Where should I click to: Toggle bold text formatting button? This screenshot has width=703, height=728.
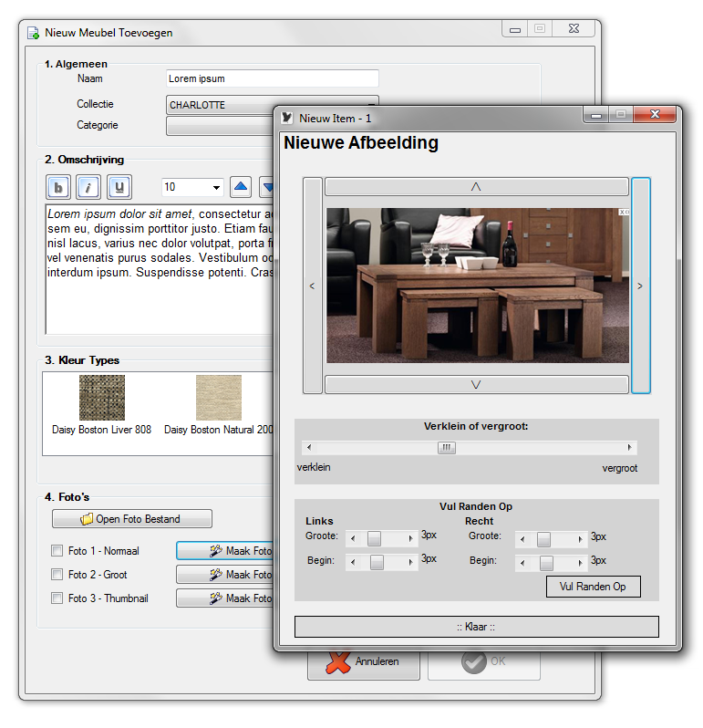[59, 187]
